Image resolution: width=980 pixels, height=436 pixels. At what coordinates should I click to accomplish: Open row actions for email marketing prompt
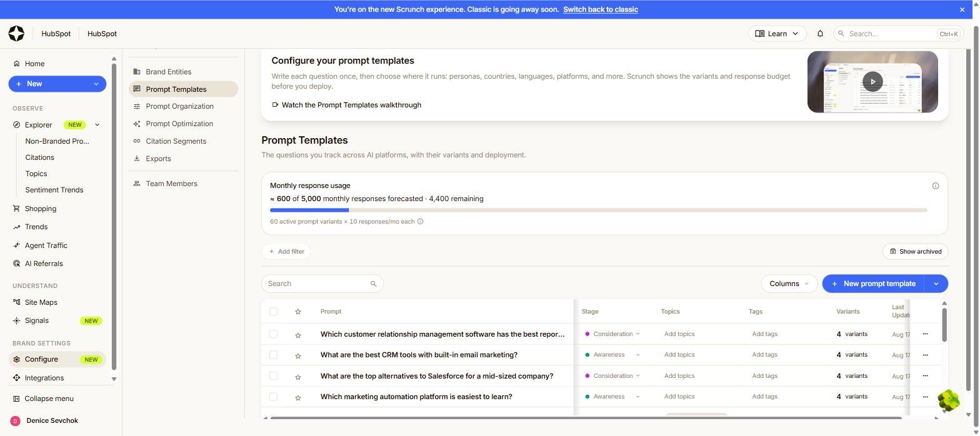tap(925, 355)
